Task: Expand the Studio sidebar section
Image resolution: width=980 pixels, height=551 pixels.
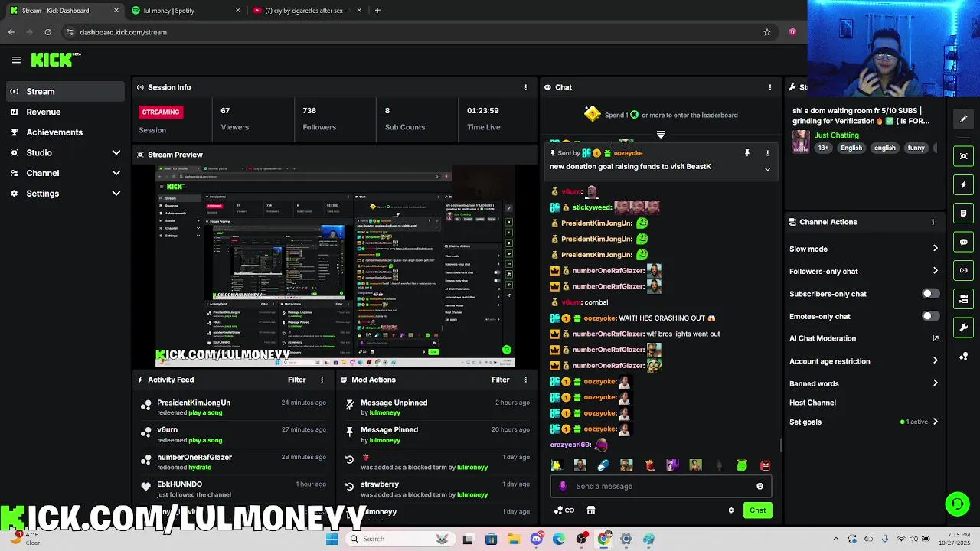Action: click(116, 153)
